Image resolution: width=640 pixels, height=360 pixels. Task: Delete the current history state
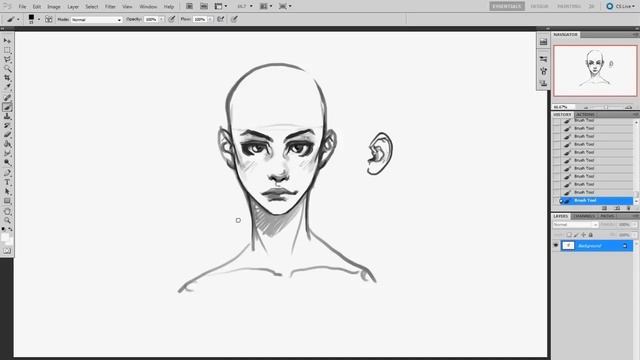(629, 208)
